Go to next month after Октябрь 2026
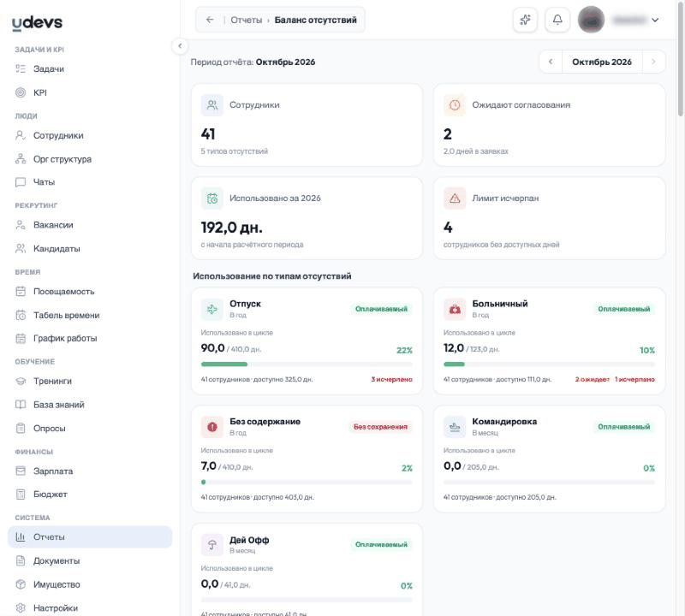 (x=653, y=62)
